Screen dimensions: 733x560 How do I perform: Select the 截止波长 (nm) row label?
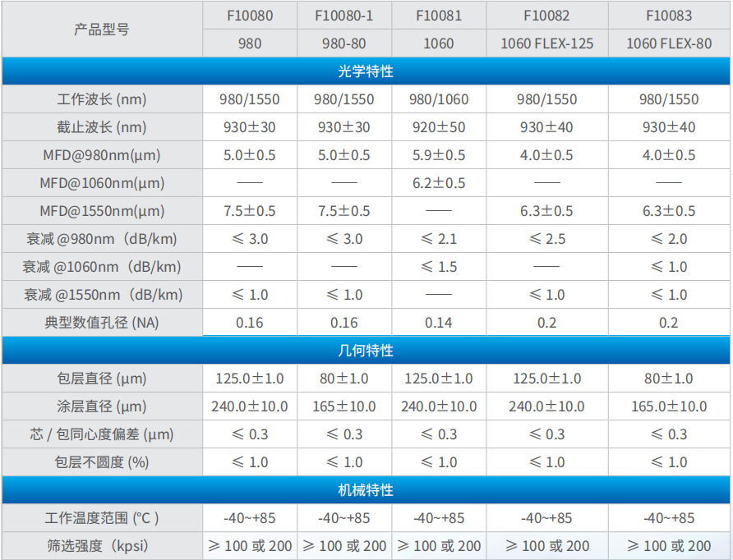(102, 127)
